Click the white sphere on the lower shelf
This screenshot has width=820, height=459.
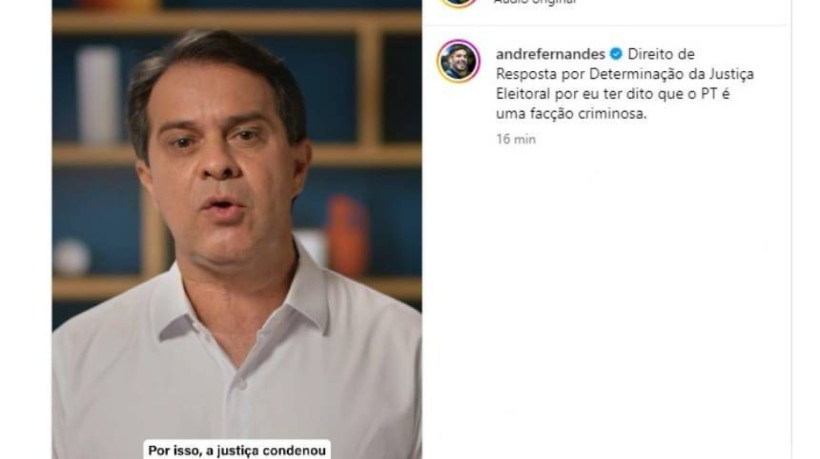pos(71,256)
